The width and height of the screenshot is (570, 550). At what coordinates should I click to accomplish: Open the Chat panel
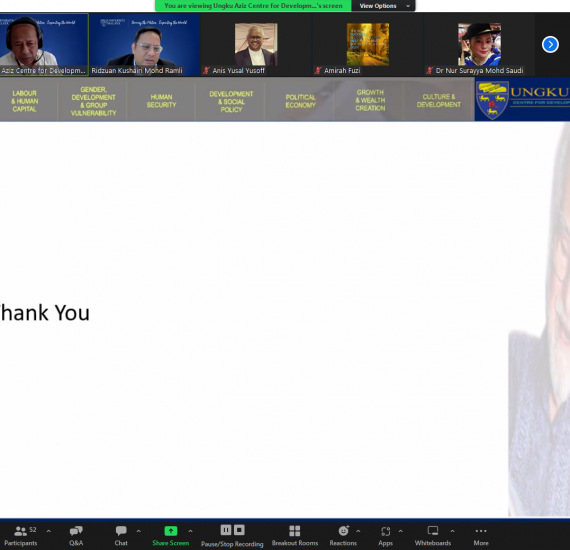[x=121, y=536]
